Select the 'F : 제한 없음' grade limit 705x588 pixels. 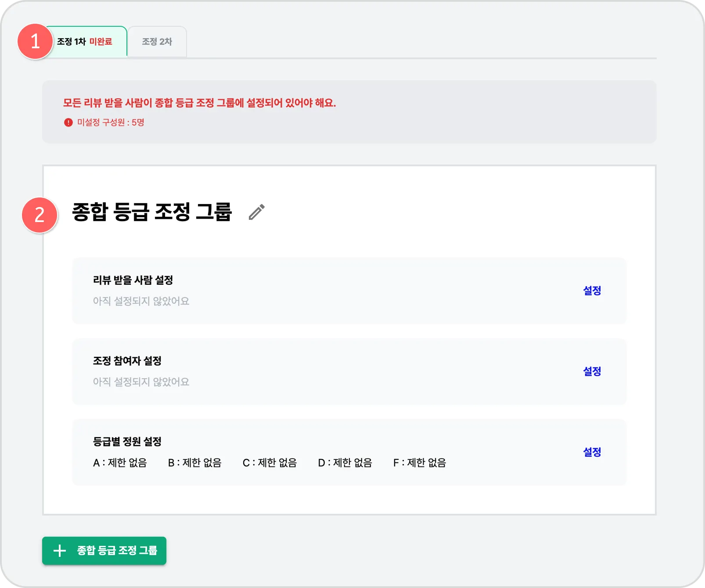coord(419,463)
